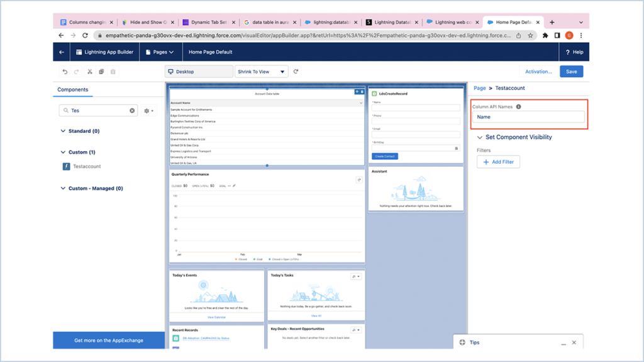
Task: Bookmark this page with the star
Action: (x=531, y=35)
